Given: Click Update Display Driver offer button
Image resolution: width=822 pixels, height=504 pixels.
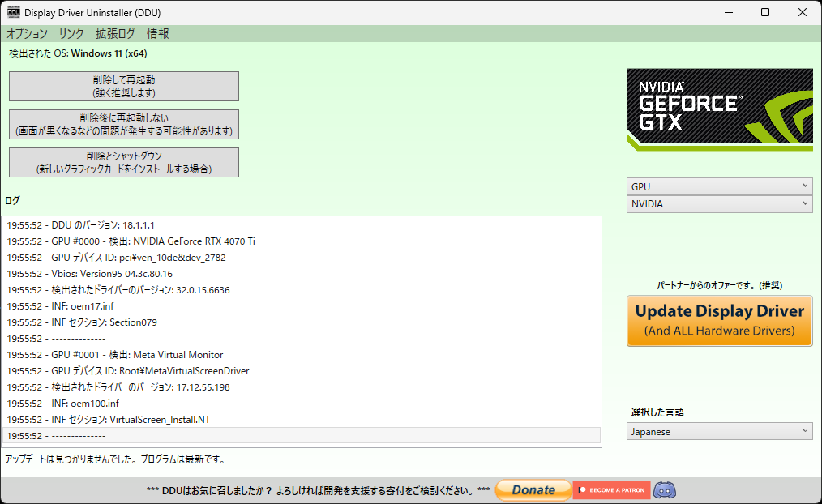Looking at the screenshot, I should click(720, 321).
